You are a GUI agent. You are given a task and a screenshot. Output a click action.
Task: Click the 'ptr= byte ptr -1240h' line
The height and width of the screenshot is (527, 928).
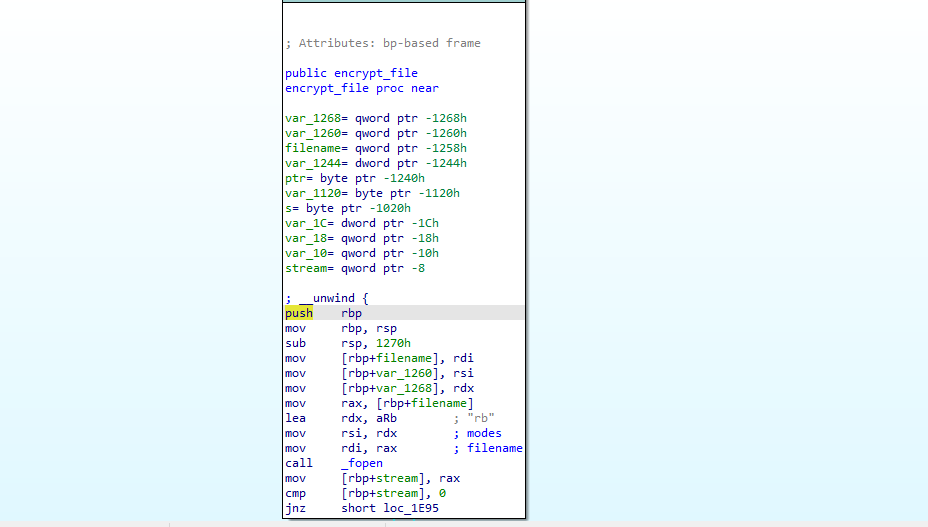coord(355,178)
